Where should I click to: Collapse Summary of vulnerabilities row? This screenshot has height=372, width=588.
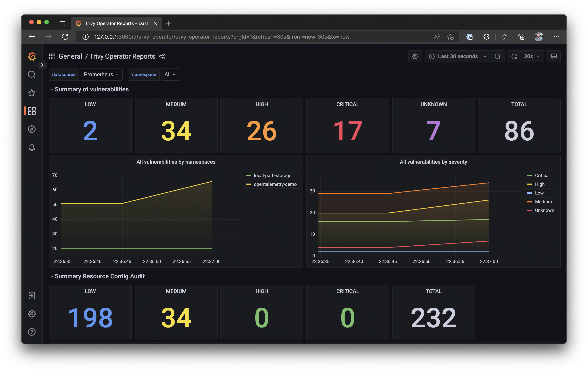pyautogui.click(x=92, y=89)
